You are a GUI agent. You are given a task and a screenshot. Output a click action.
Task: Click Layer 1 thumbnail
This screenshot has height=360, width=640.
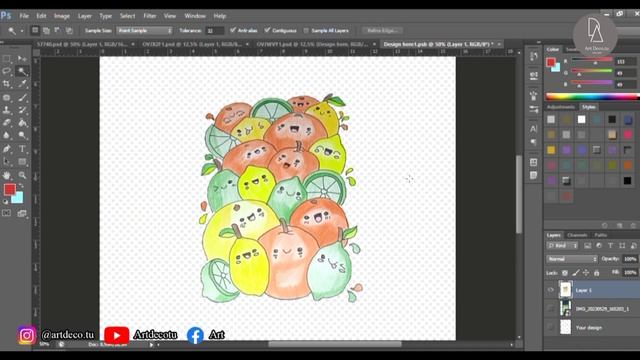(565, 290)
